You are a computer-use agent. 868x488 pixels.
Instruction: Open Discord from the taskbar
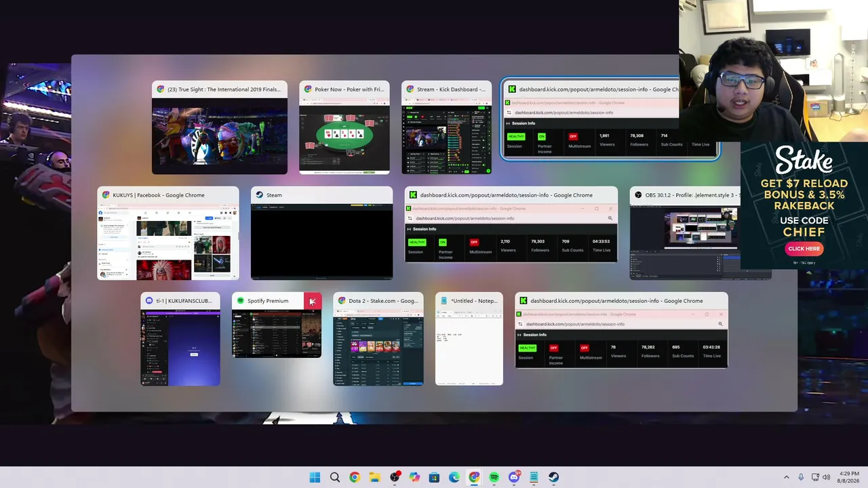(514, 477)
